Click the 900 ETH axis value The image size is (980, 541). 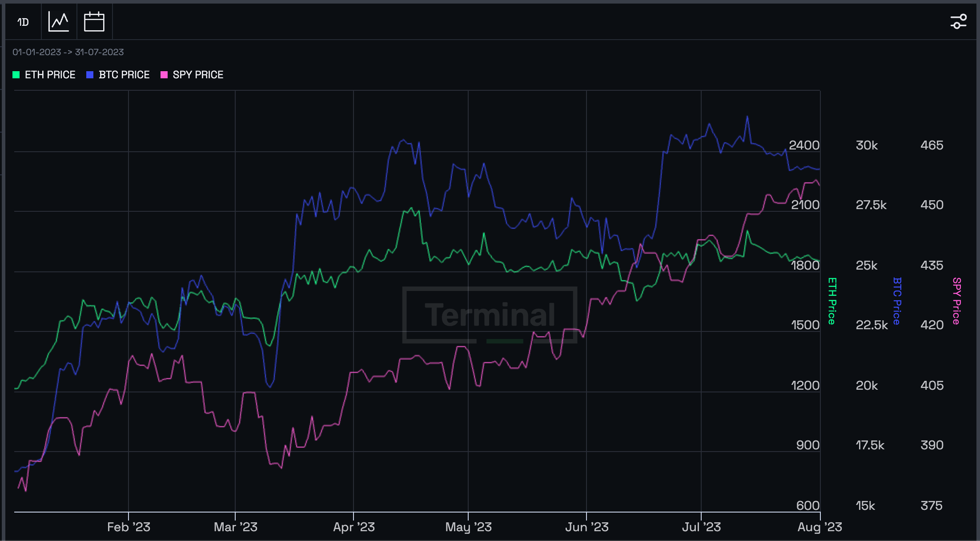tap(807, 445)
